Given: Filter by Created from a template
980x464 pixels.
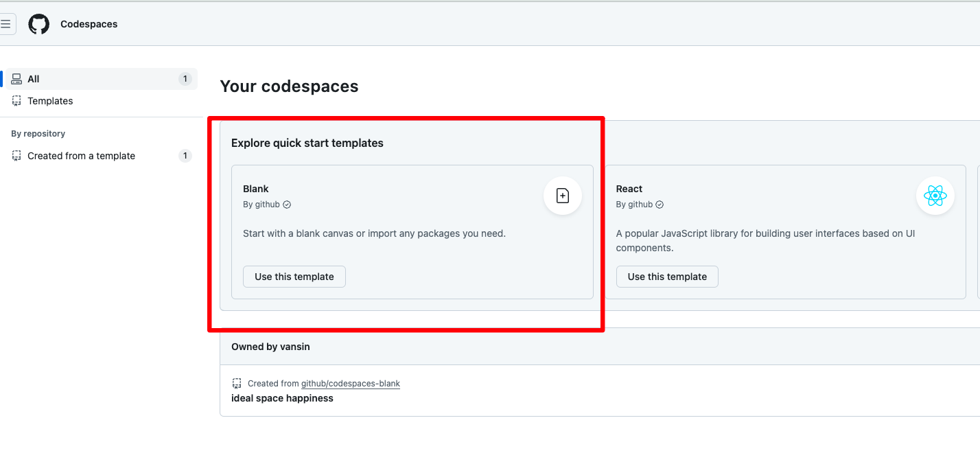Looking at the screenshot, I should (x=81, y=156).
